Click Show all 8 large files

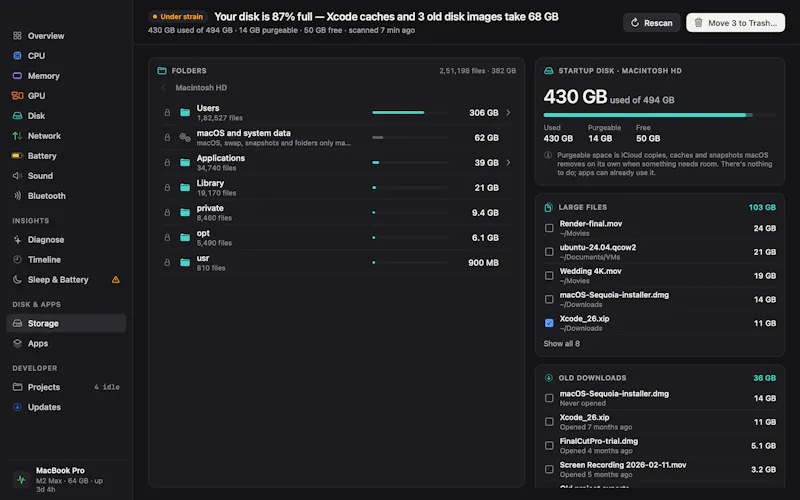tap(561, 343)
